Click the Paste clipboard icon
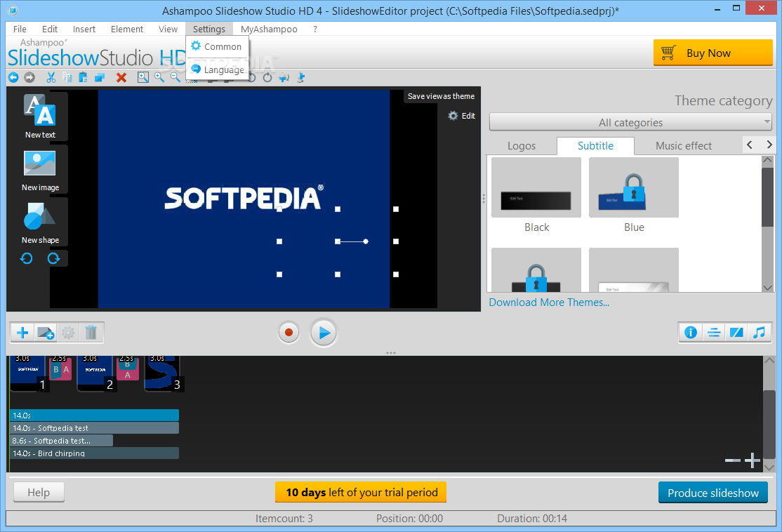The image size is (782, 532). click(x=84, y=77)
